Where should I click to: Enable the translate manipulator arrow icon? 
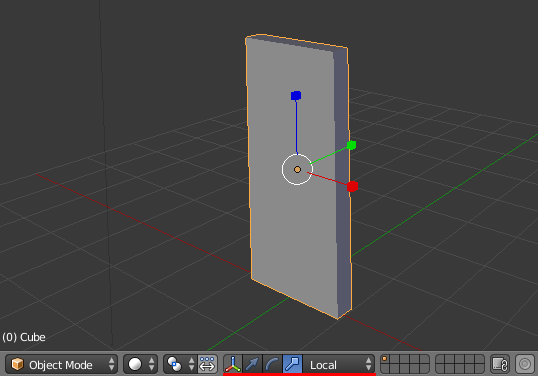[x=252, y=364]
